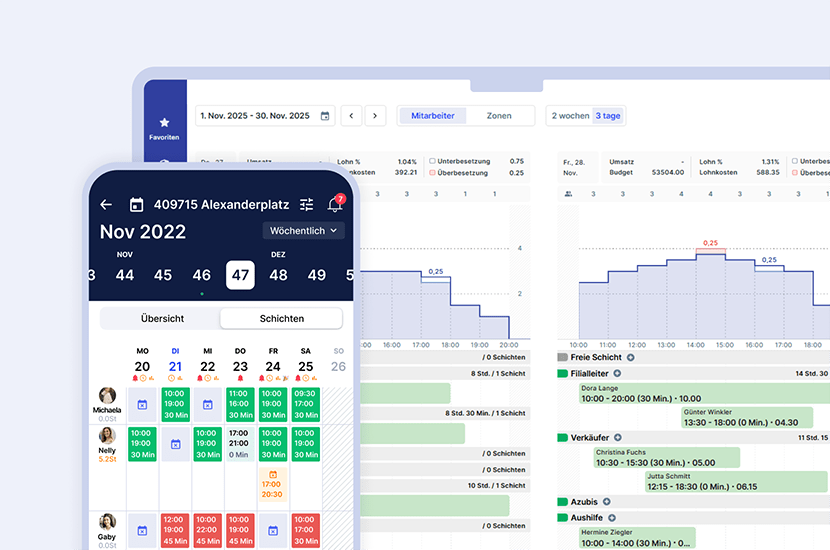Screen dimensions: 830x550
Task: Select the Schichten tab
Action: point(281,319)
